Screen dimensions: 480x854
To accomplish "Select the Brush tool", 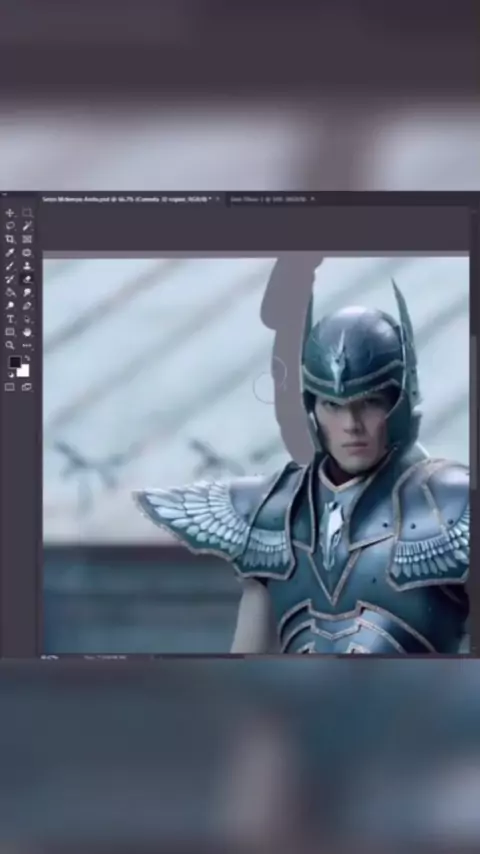I will (x=10, y=266).
